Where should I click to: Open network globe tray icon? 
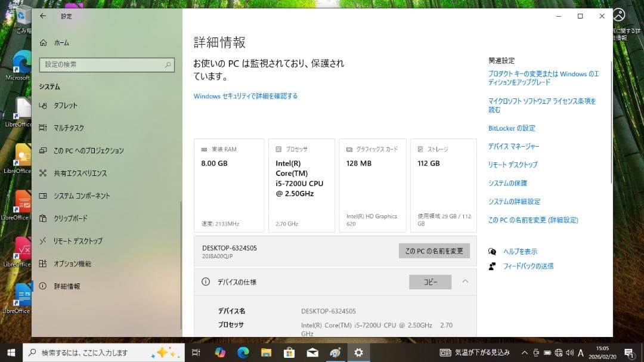pos(558,352)
